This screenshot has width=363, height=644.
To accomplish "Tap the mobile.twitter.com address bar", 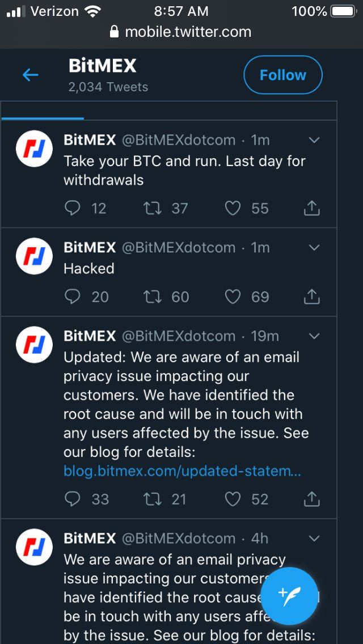I will (x=181, y=32).
